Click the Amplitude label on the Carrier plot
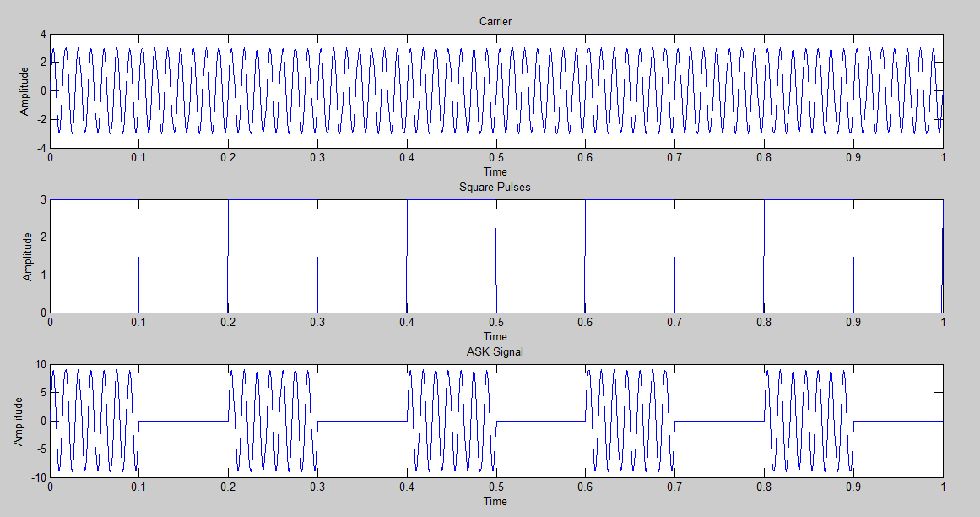Screen dimensions: 980x517 coord(25,89)
